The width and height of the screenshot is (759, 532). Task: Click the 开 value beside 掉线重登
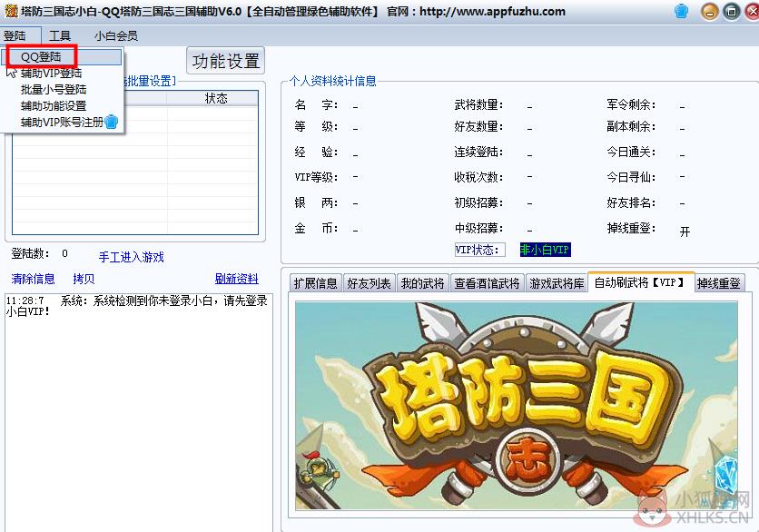click(x=685, y=232)
